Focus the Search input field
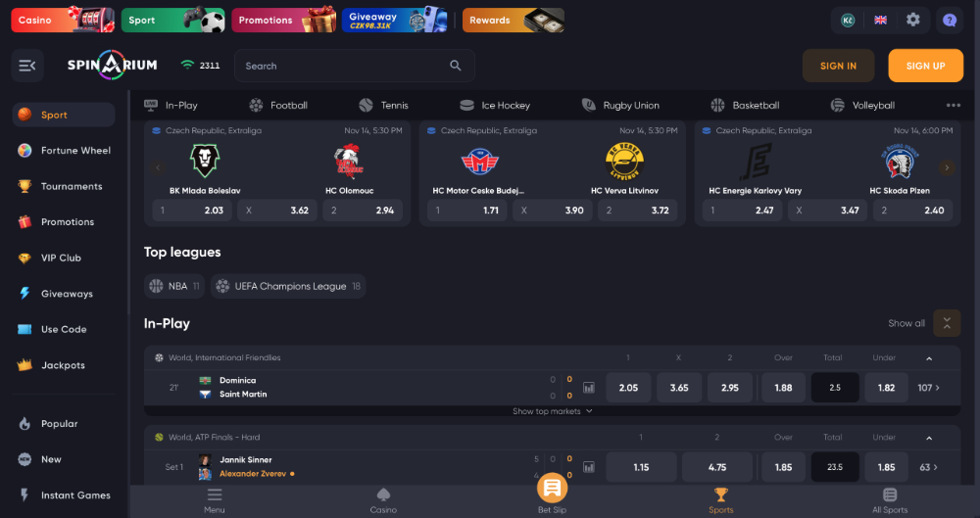Viewport: 980px width, 518px height. pyautogui.click(x=355, y=66)
